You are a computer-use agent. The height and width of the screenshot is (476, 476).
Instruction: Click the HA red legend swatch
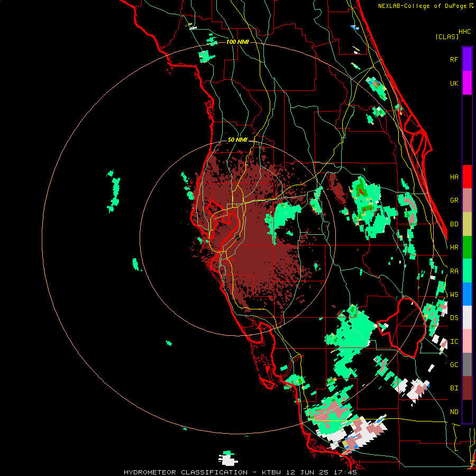(467, 177)
